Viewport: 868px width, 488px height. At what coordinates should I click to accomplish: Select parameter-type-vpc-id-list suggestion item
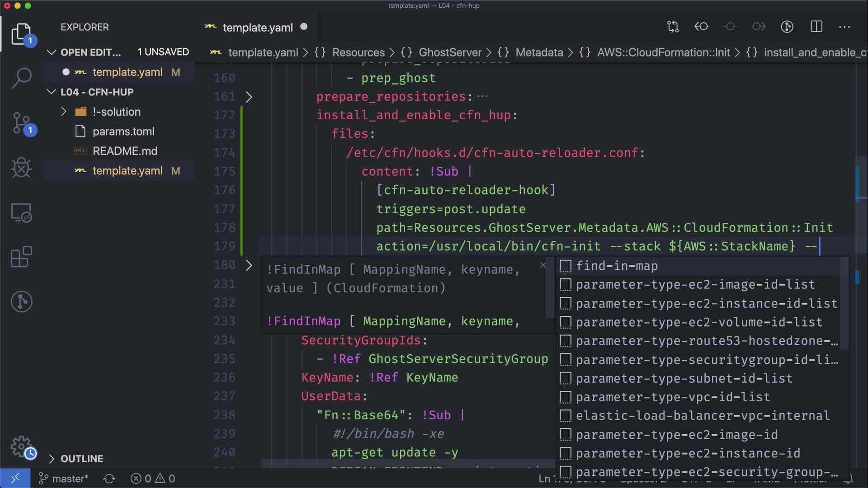[x=672, y=397]
